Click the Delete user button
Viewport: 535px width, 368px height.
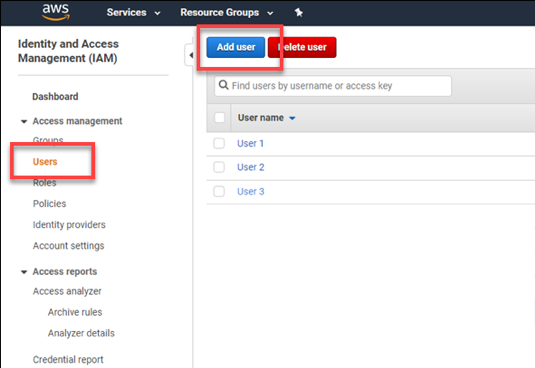click(x=302, y=47)
